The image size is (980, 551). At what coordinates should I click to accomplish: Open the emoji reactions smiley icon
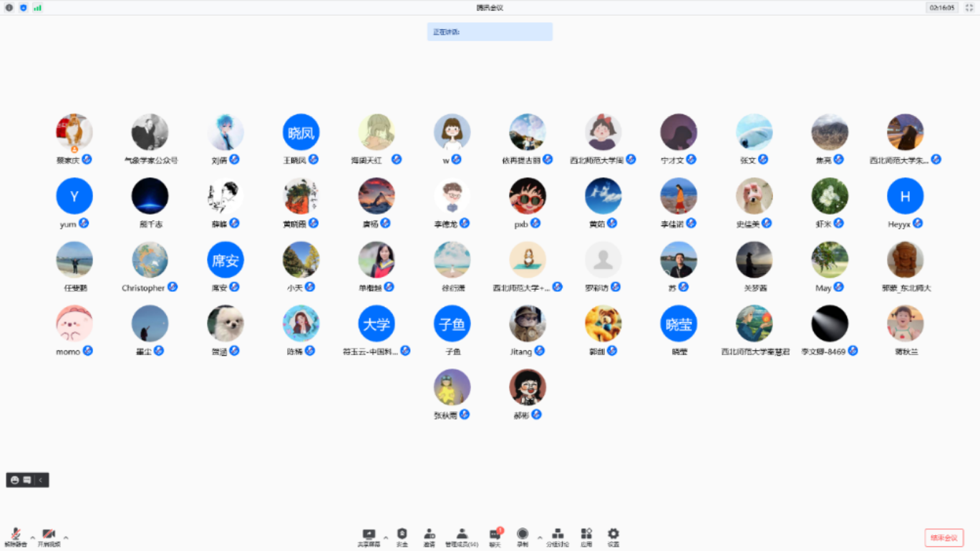click(x=15, y=480)
